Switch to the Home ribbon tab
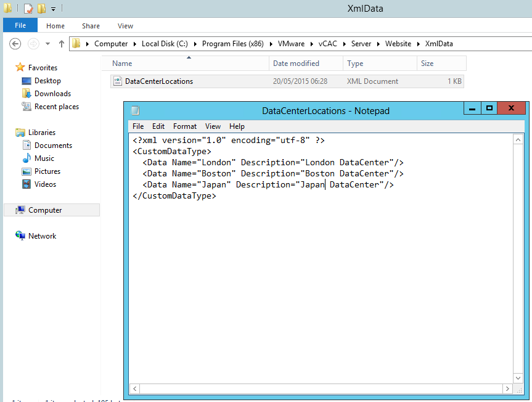 point(55,26)
